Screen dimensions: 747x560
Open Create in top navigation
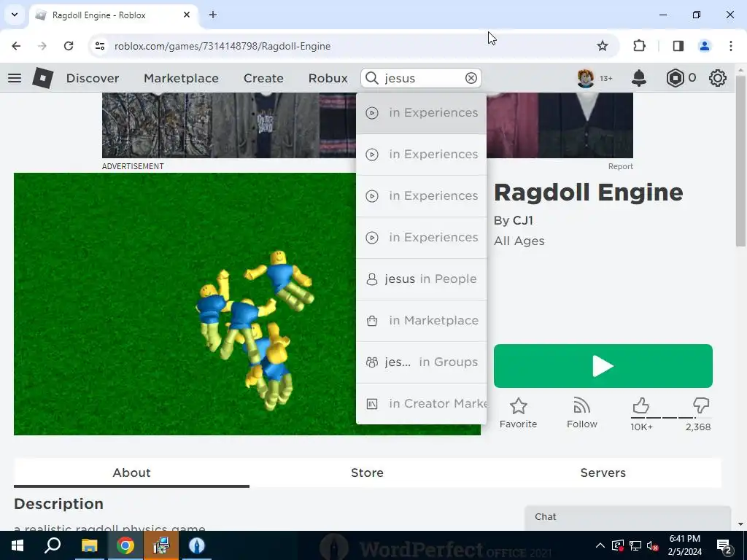(x=263, y=78)
